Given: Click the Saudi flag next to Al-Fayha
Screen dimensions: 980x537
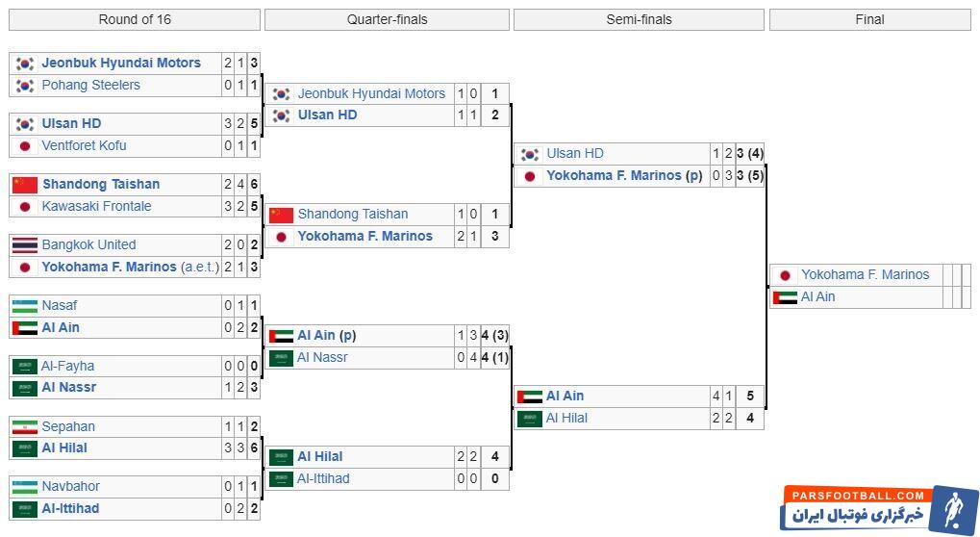Looking at the screenshot, I should (25, 366).
